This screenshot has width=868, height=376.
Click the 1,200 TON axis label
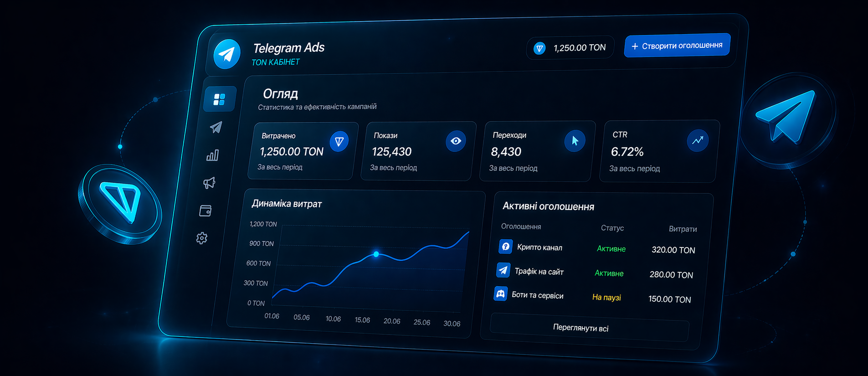263,224
